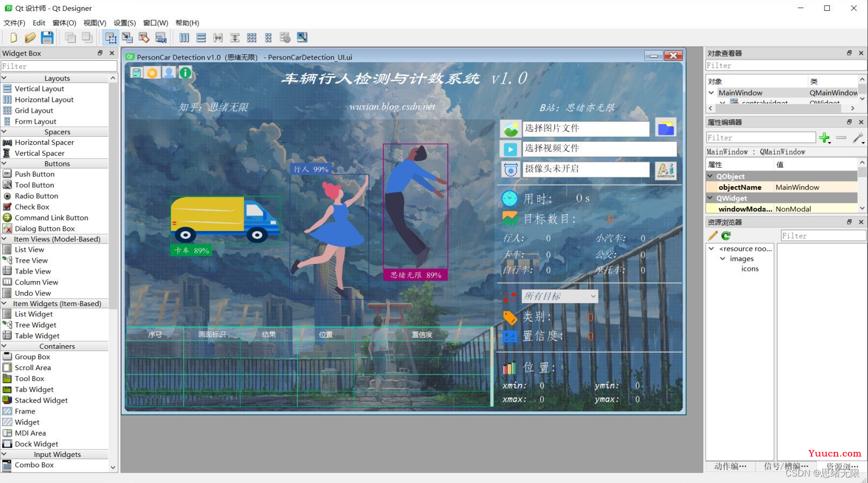Click the user profile icon in form
Image resolution: width=868 pixels, height=483 pixels.
click(x=169, y=73)
